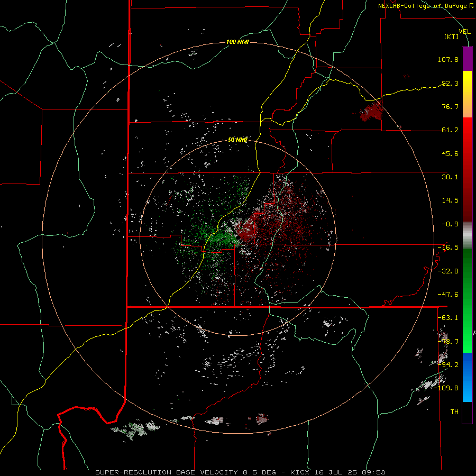Click the -63.1 velocity scale value
This screenshot has width=476, height=476.
[448, 318]
